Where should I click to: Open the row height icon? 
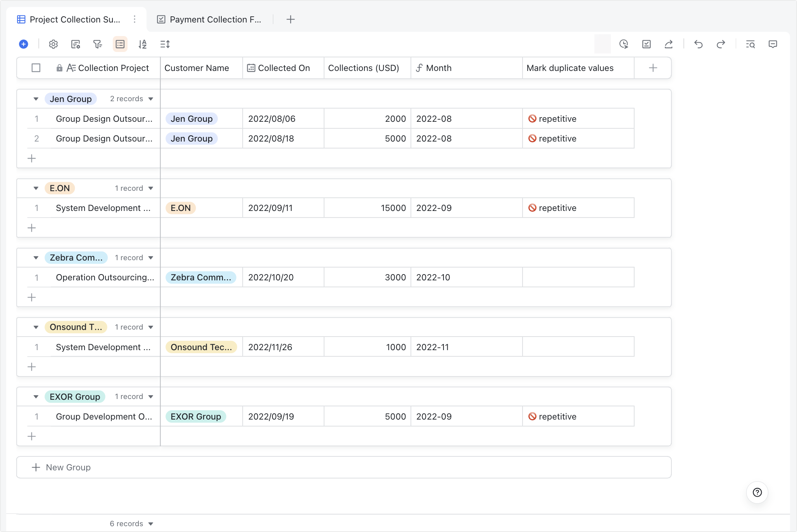click(x=165, y=44)
